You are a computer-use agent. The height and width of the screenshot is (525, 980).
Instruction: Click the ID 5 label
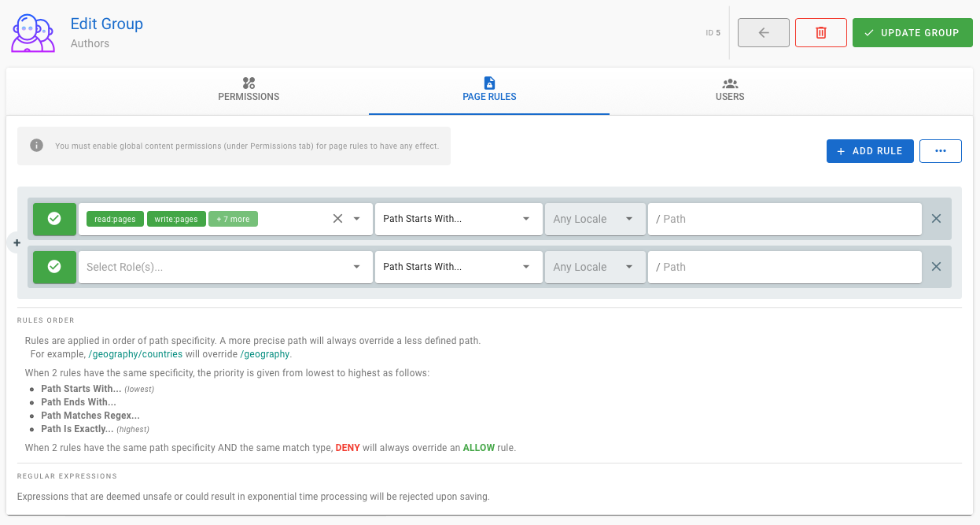[713, 33]
